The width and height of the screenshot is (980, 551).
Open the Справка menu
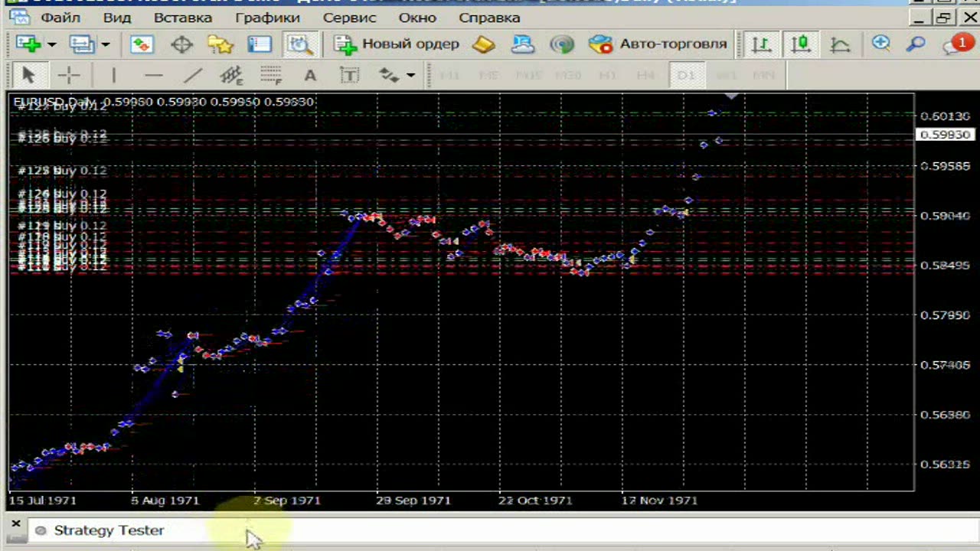tap(489, 18)
